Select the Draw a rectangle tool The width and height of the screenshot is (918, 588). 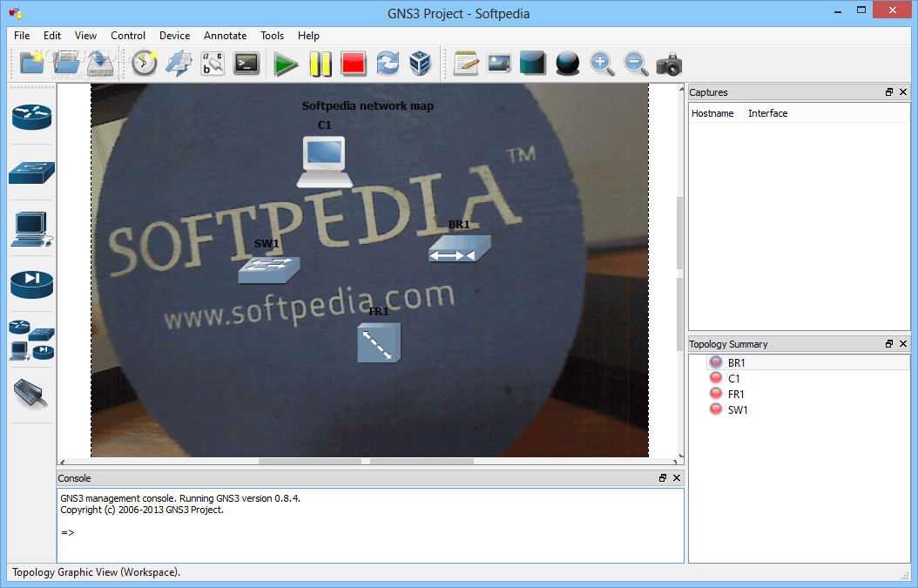533,64
